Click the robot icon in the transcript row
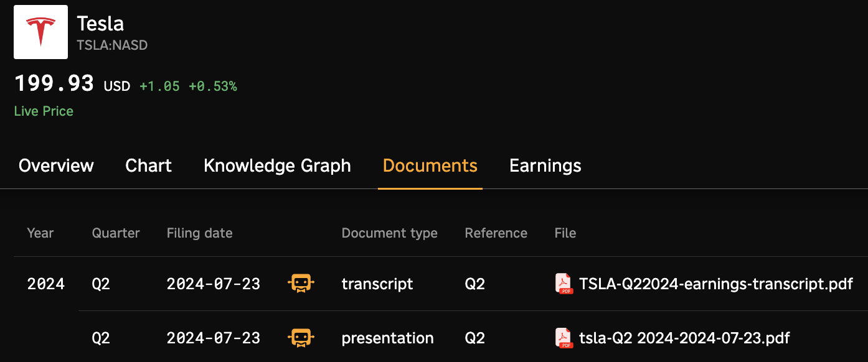This screenshot has height=362, width=868. 301,284
